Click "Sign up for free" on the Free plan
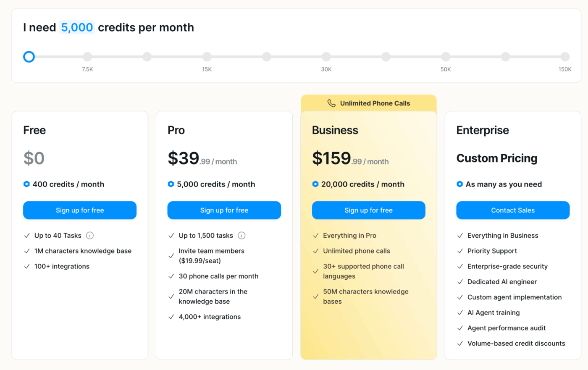The width and height of the screenshot is (588, 370). click(x=80, y=210)
